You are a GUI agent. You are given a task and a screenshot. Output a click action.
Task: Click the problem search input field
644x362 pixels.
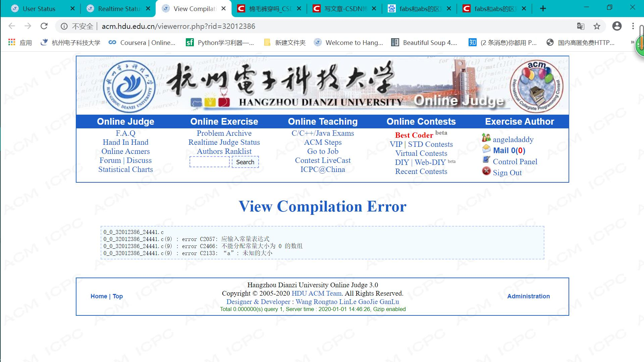point(209,162)
